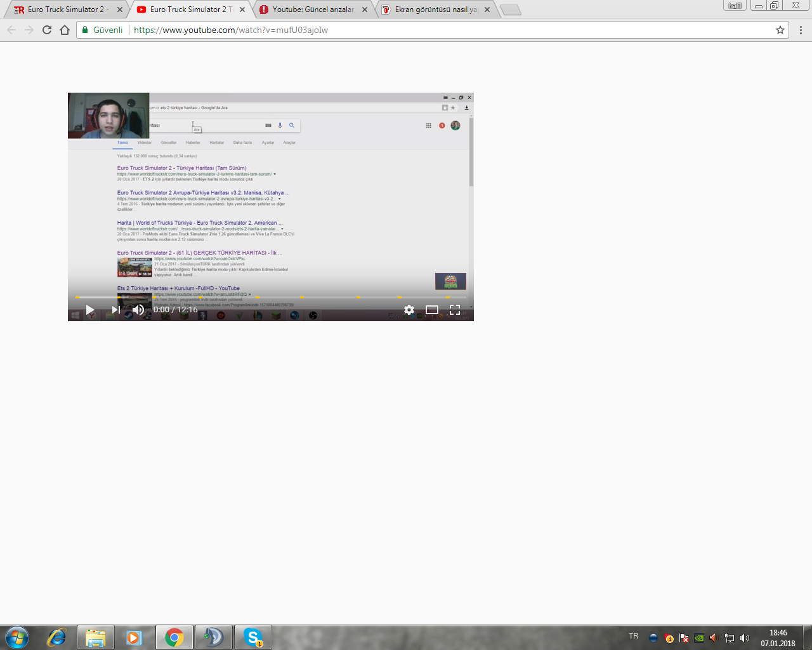Open the network connection tray icon
Viewport: 812px width, 650px height.
pyautogui.click(x=730, y=638)
